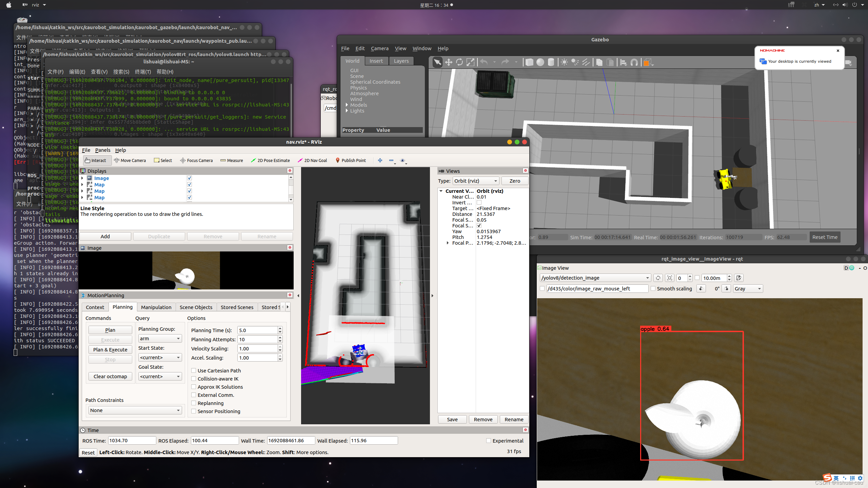This screenshot has width=868, height=488.
Task: Enable Use Cartesian Path option
Action: pyautogui.click(x=194, y=371)
